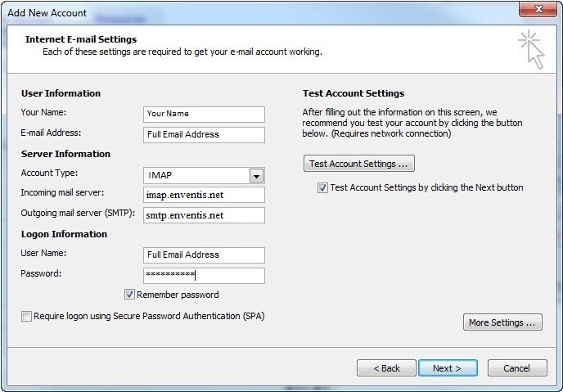Cancel the account setup
This screenshot has width=563, height=392.
[x=517, y=368]
